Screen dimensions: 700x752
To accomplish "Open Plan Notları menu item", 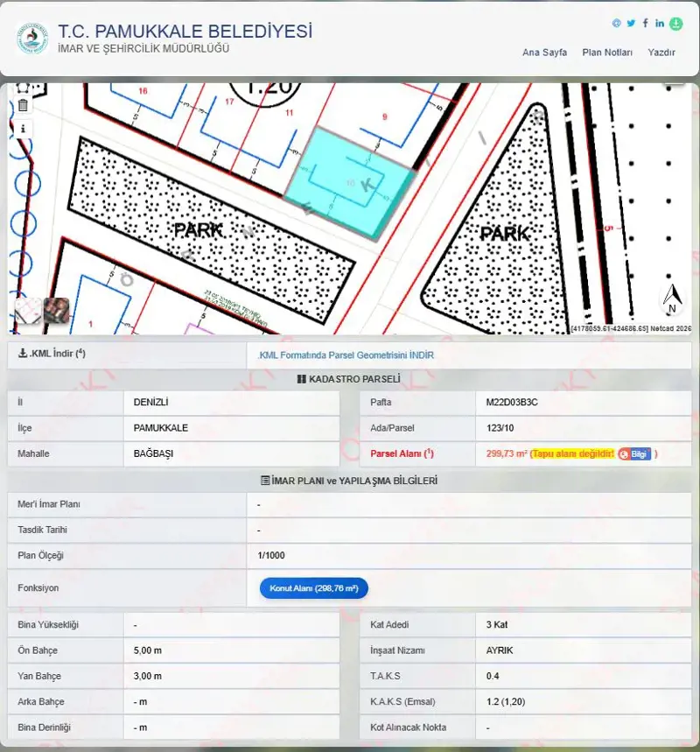I will [x=607, y=53].
